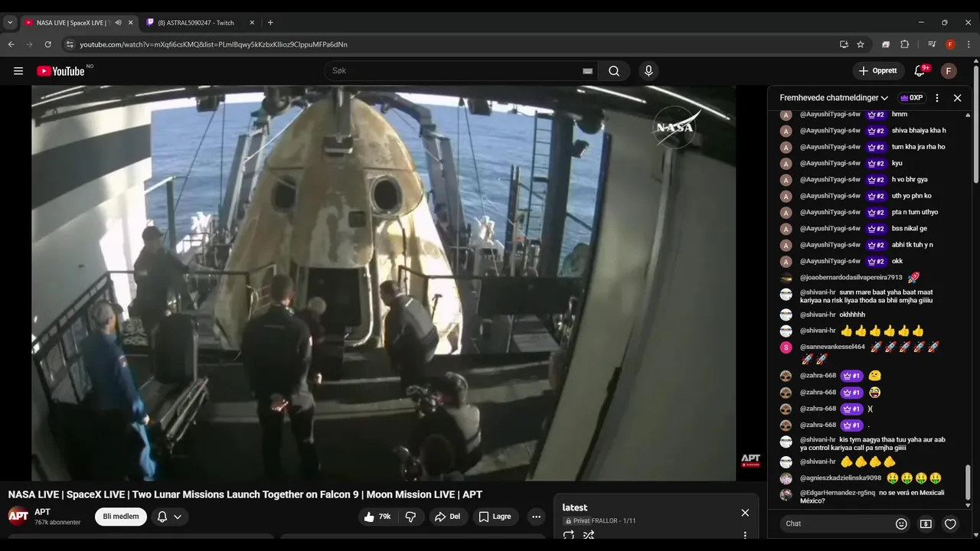980x551 pixels.
Task: Click the video title 'NASA LIVE | SpaceX LIVE'
Action: point(245,494)
